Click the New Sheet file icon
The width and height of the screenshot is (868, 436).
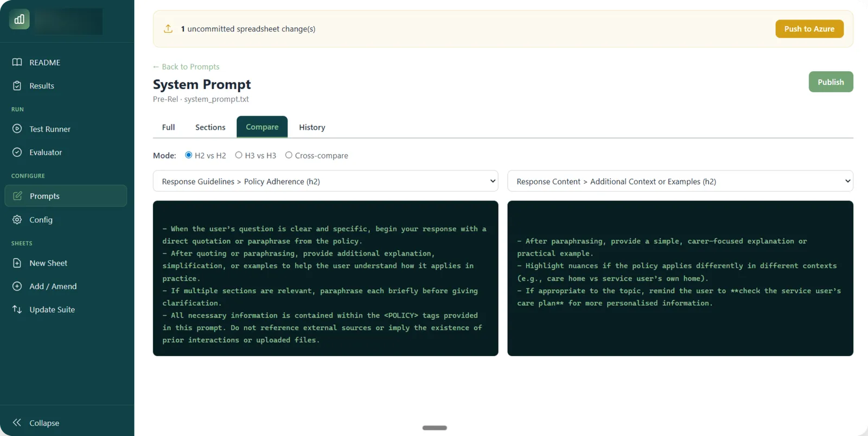click(x=17, y=263)
